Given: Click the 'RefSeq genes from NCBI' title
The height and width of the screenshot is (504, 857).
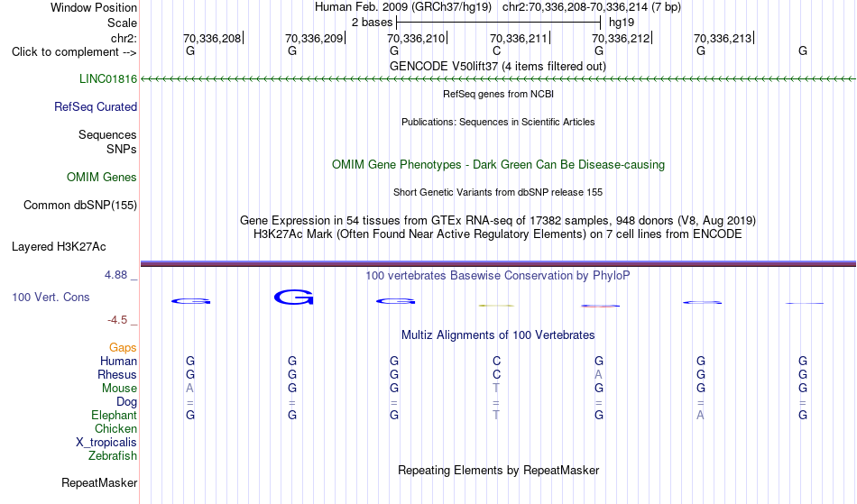Looking at the screenshot, I should click(x=498, y=94).
